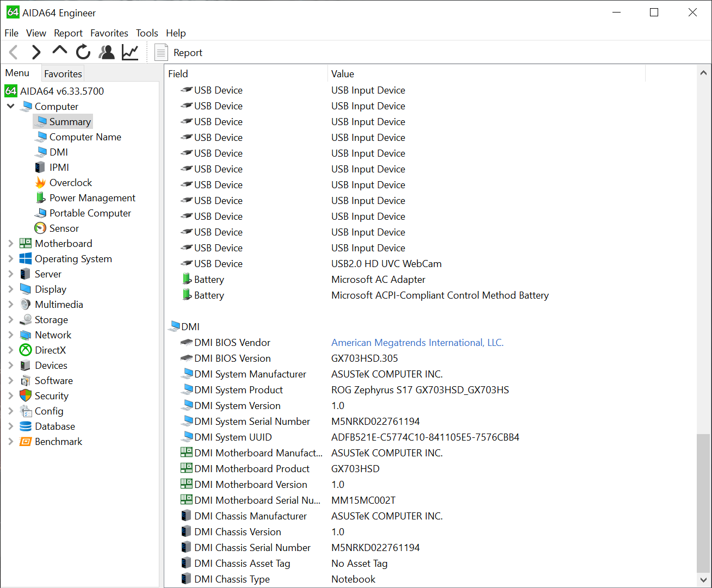
Task: Open the Help menu
Action: click(x=176, y=33)
